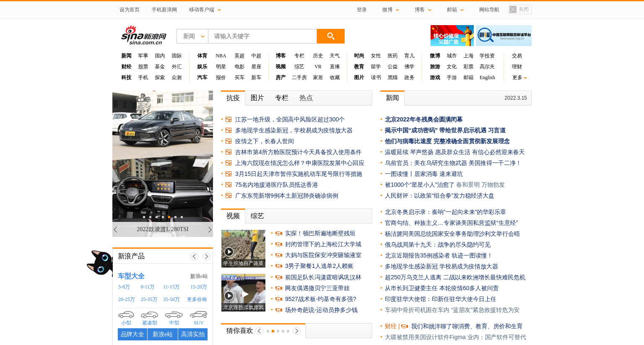
Task: Click the 车型大全 heading link
Action: (x=131, y=276)
